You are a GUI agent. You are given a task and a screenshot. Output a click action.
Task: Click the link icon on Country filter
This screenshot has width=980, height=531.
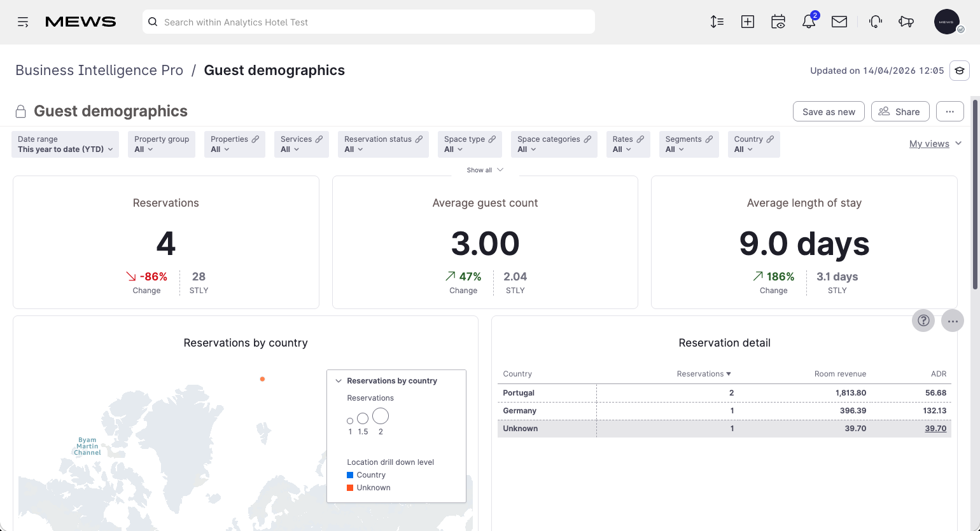point(770,139)
